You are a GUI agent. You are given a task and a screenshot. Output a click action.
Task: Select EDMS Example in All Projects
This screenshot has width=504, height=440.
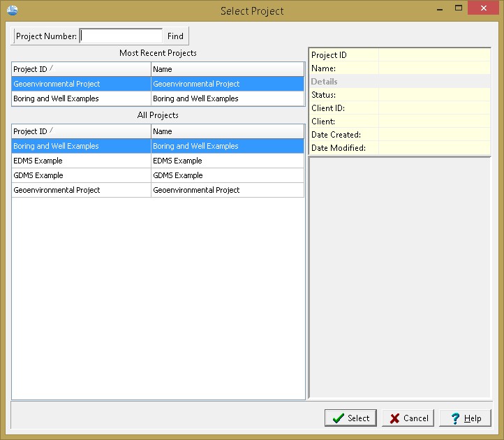(81, 161)
